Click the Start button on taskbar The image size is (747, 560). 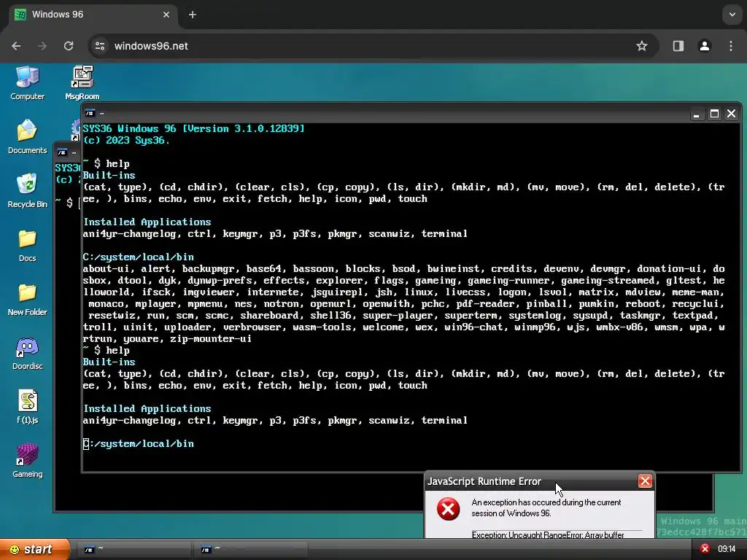pyautogui.click(x=35, y=549)
